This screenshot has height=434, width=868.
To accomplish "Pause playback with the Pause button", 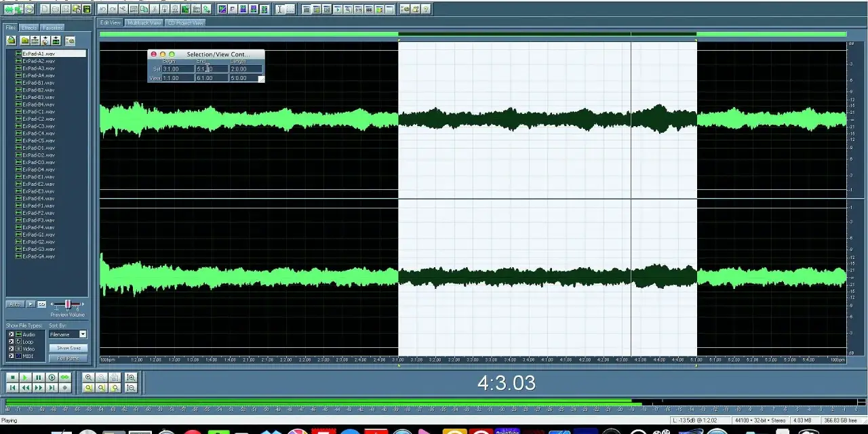I will click(x=38, y=378).
